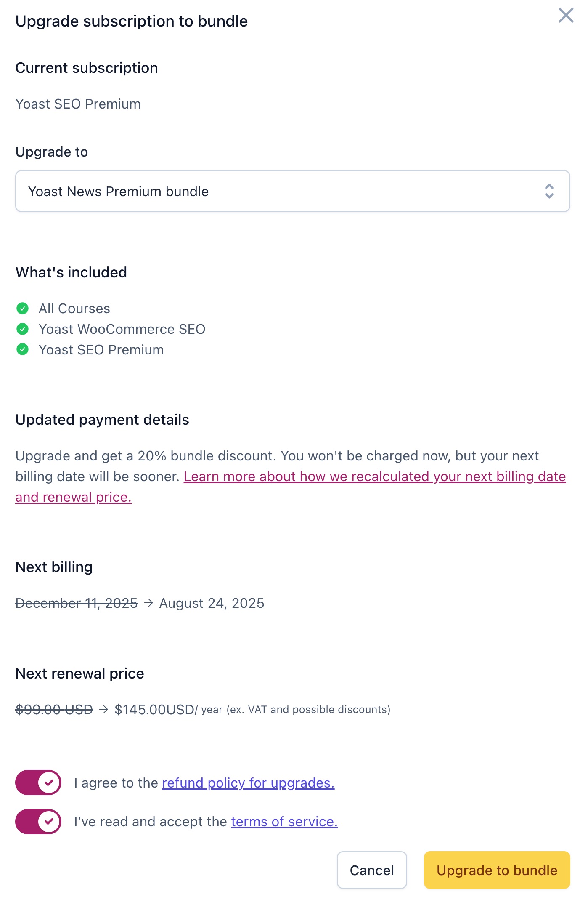
Task: Click the new billing date August 24, 2025
Action: tap(211, 603)
